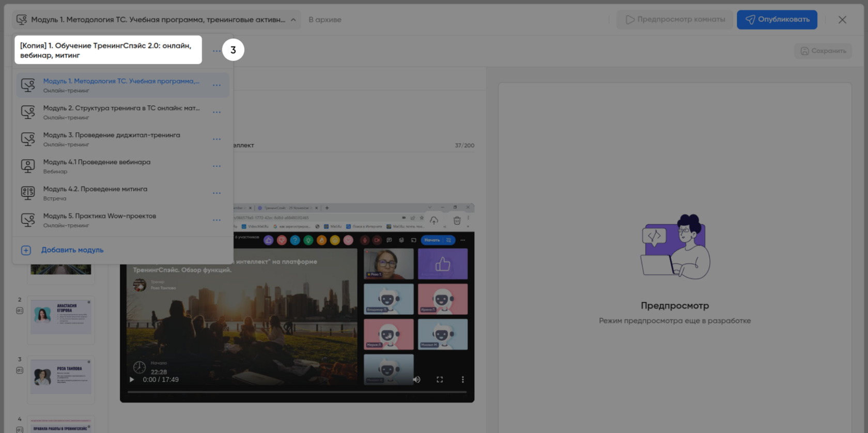Click Предпросмотр комнаты button
Screen dimensions: 868x433
675,20
